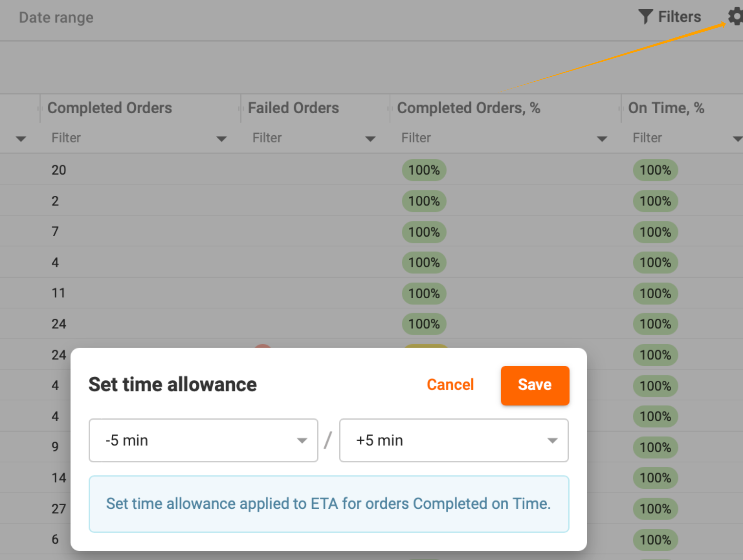Image resolution: width=743 pixels, height=560 pixels.
Task: Expand On Time % filter dropdown arrow
Action: pyautogui.click(x=737, y=139)
